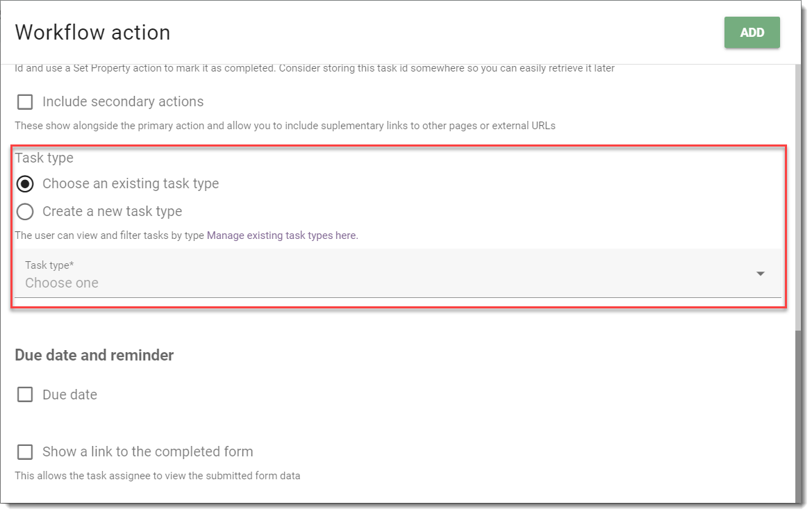Click the Choose an existing task type label

click(131, 184)
